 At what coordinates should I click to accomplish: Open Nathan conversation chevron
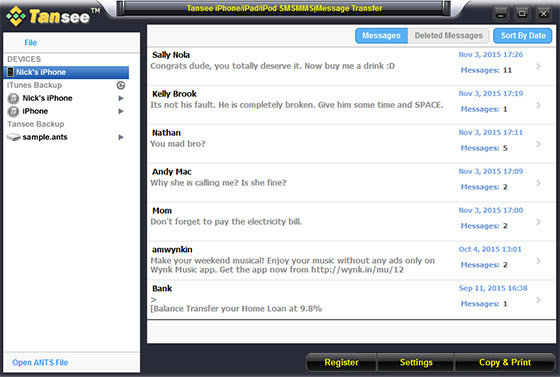539,144
